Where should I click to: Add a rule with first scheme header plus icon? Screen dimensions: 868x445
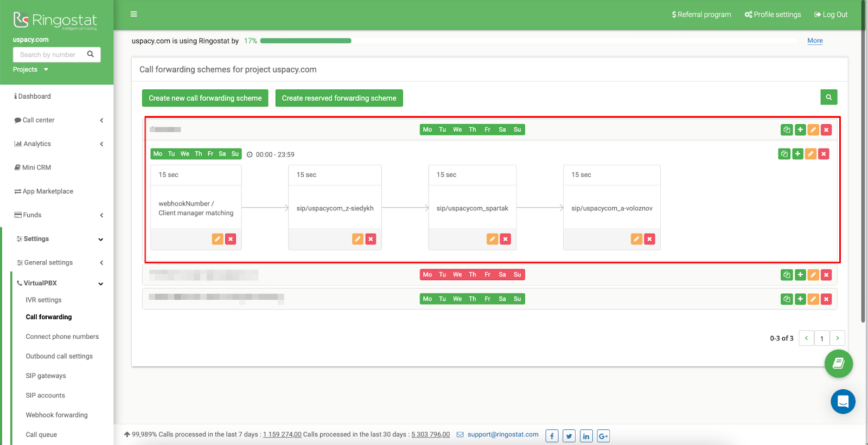pos(800,130)
